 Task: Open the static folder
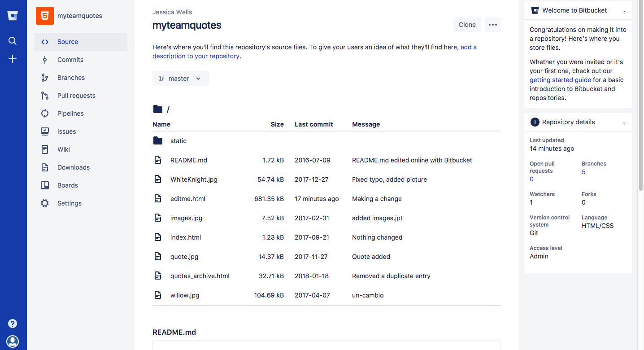point(178,141)
